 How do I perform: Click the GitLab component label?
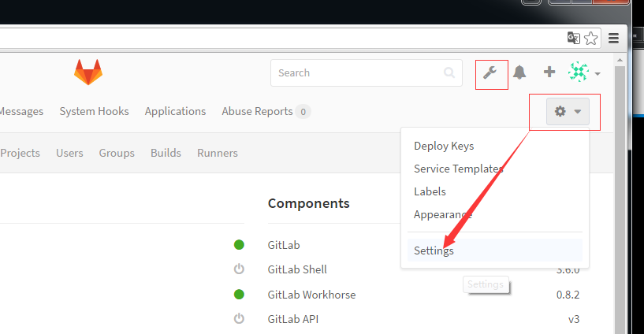click(x=284, y=245)
